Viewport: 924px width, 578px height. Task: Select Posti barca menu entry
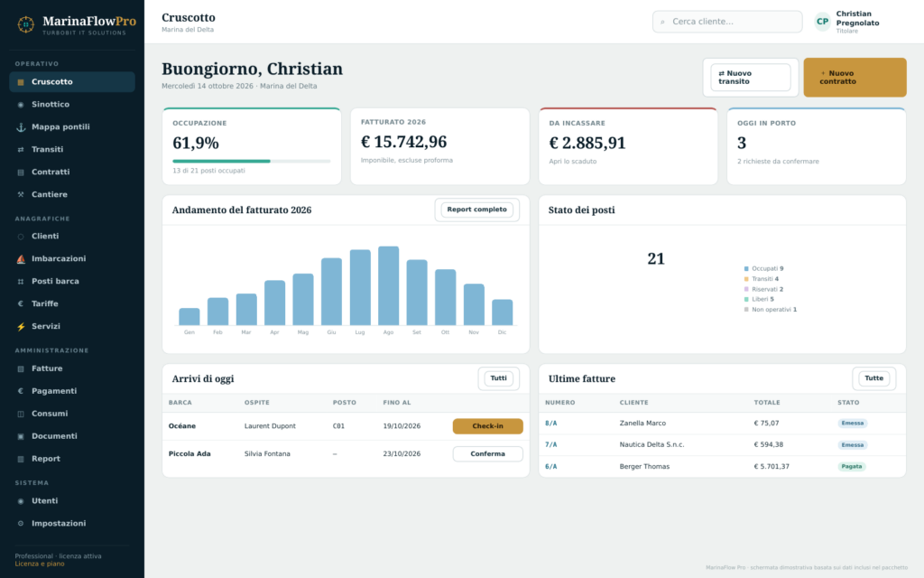(72, 281)
